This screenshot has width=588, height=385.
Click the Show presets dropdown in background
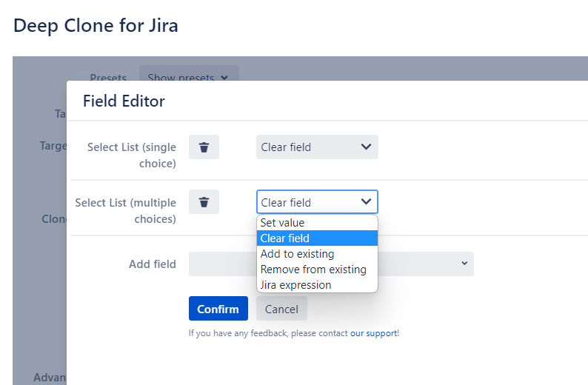(x=189, y=73)
